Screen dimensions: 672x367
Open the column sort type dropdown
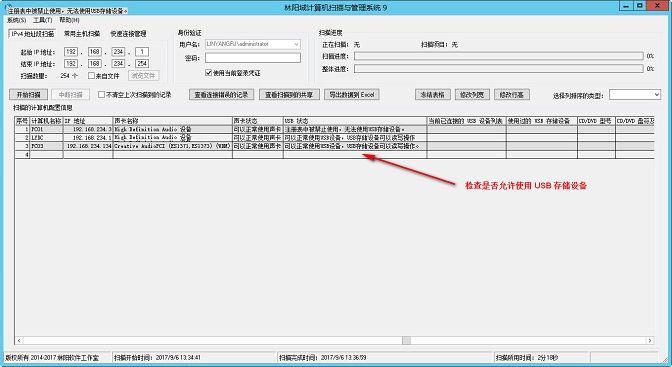pyautogui.click(x=635, y=95)
